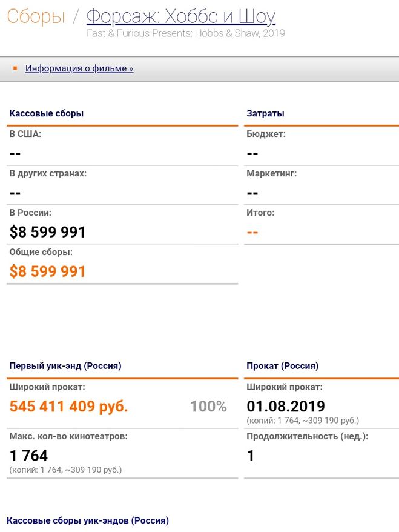
Task: Click the В России value $8 599 991
Action: coord(48,232)
